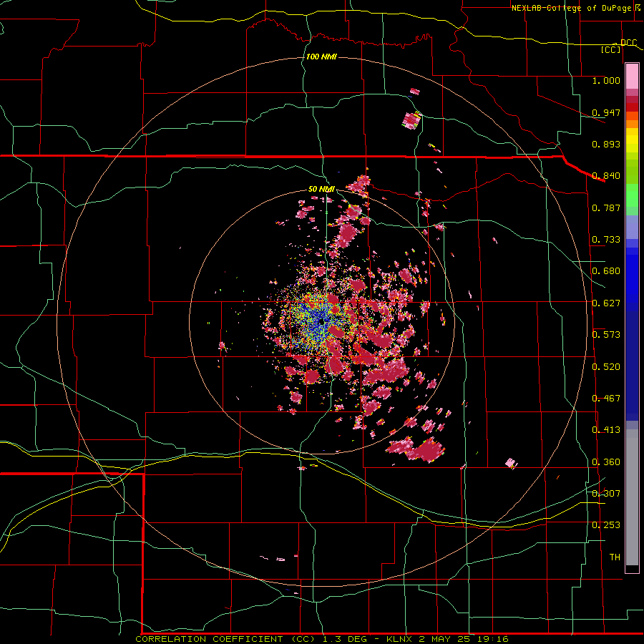Pick the periwinkle segment of the color bar
This screenshot has height=644, width=644.
coord(632,227)
